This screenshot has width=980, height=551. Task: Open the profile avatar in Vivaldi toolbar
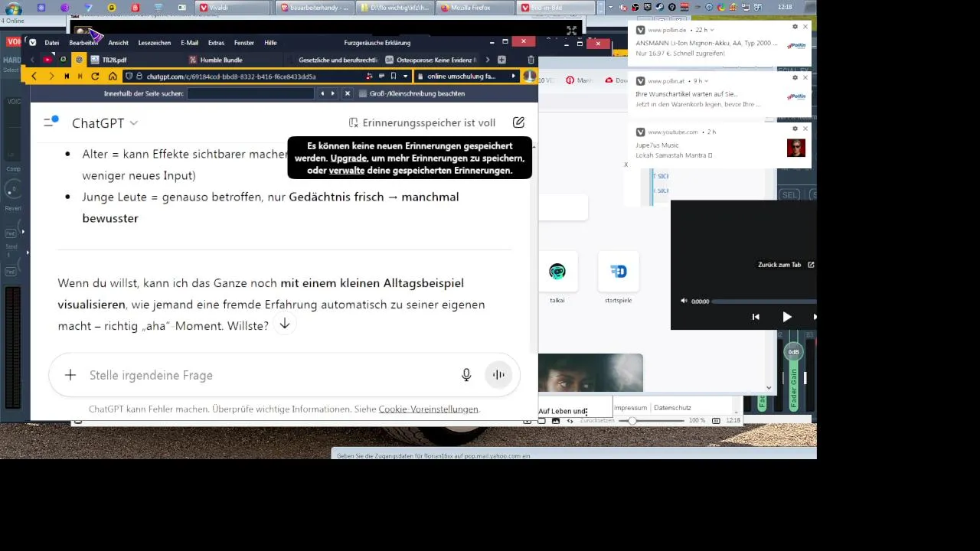529,77
